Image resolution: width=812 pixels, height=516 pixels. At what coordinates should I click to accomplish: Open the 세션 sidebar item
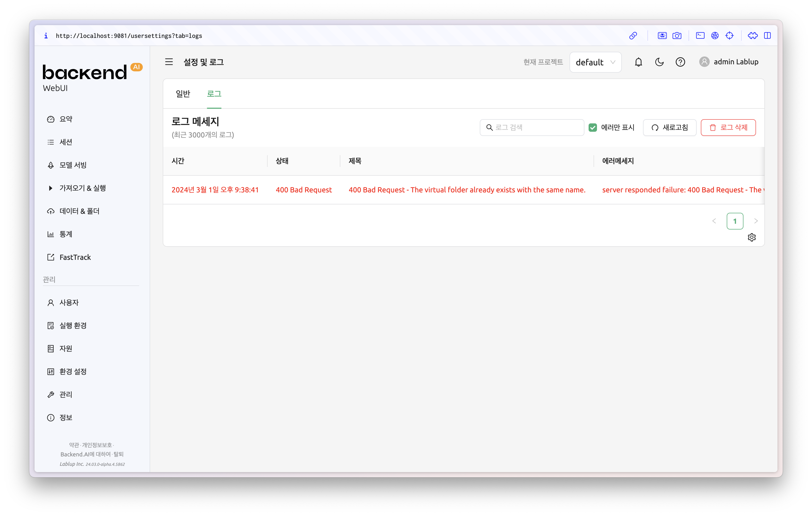pyautogui.click(x=66, y=142)
